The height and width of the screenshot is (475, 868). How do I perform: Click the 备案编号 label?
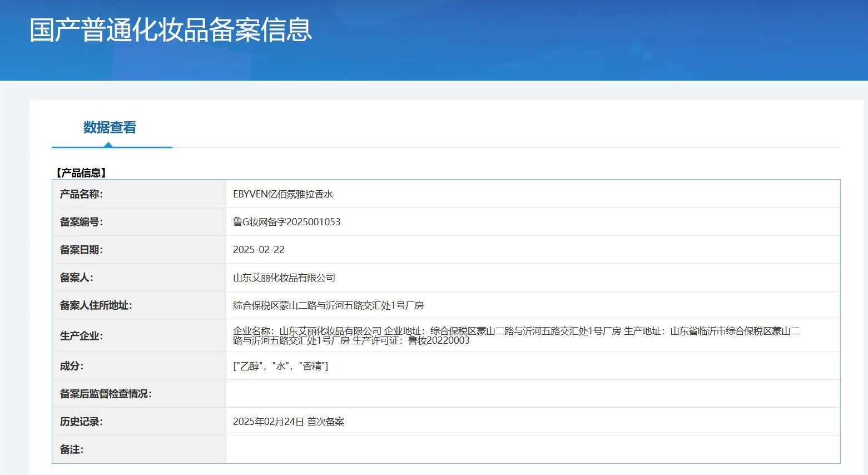pyautogui.click(x=81, y=222)
